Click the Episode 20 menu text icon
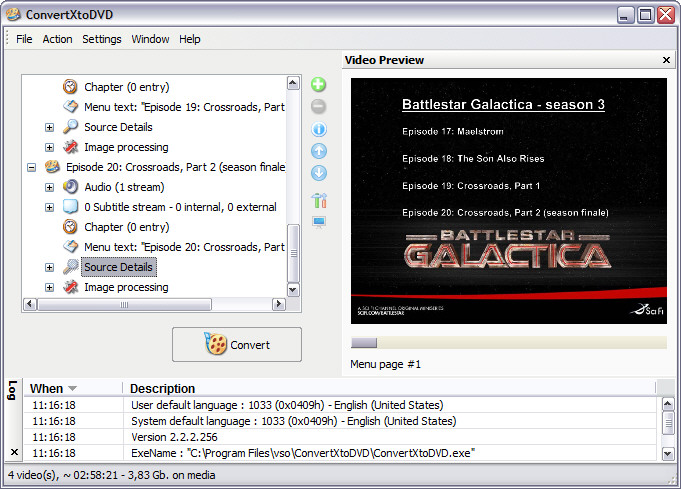 [x=70, y=247]
